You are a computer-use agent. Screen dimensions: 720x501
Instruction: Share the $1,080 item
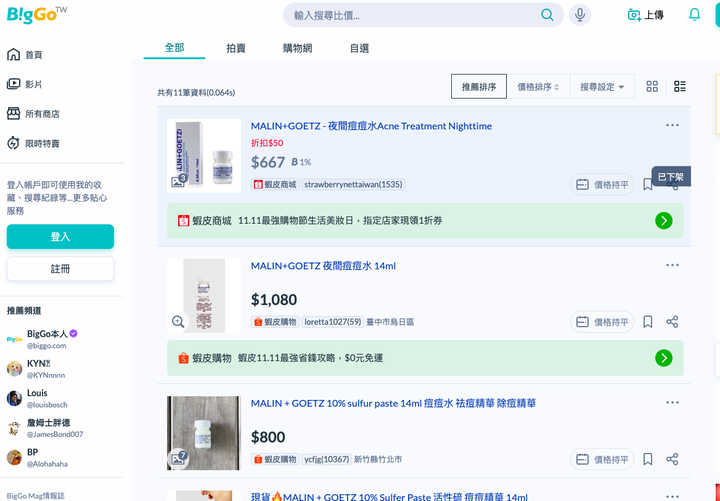672,322
